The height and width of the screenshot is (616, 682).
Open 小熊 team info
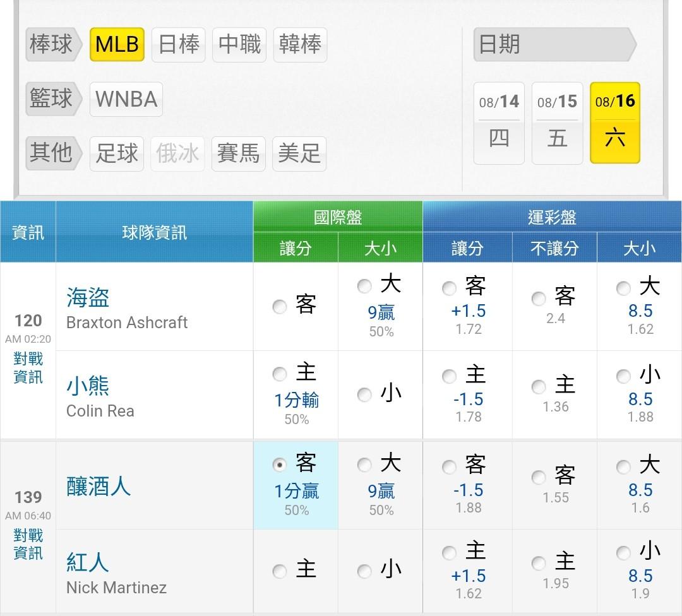coord(88,386)
